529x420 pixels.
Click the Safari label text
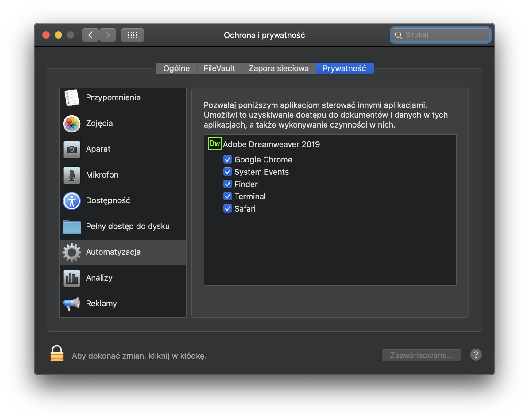click(x=245, y=209)
